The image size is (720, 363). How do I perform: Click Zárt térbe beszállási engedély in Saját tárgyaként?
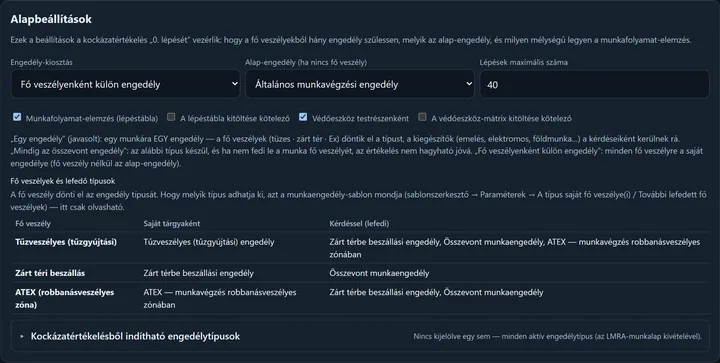[x=198, y=273]
